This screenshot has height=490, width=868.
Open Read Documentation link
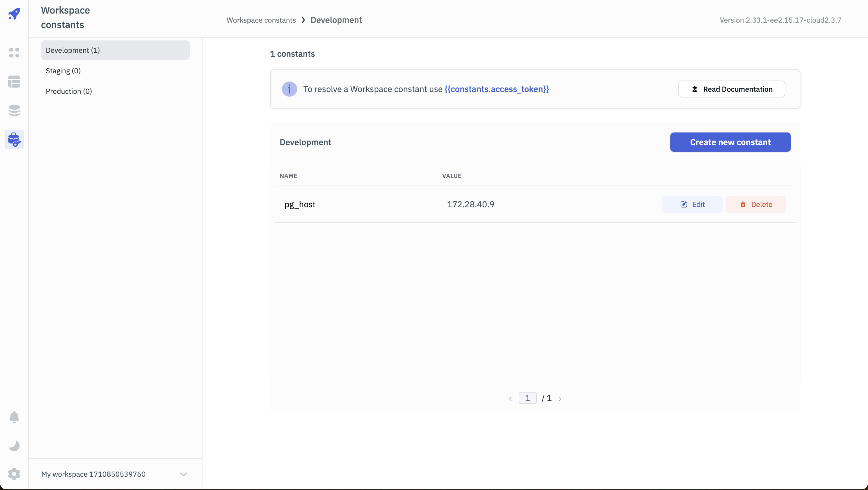click(x=731, y=89)
